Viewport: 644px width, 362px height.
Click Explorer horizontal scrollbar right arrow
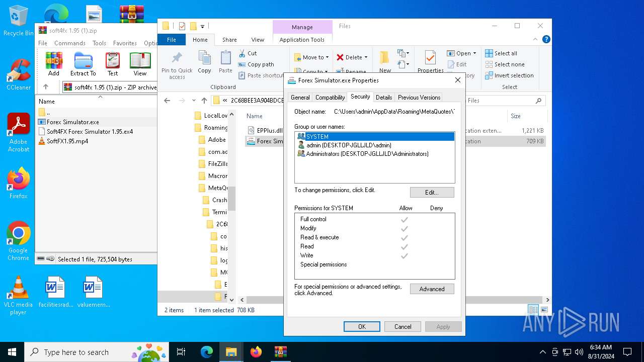click(x=547, y=300)
